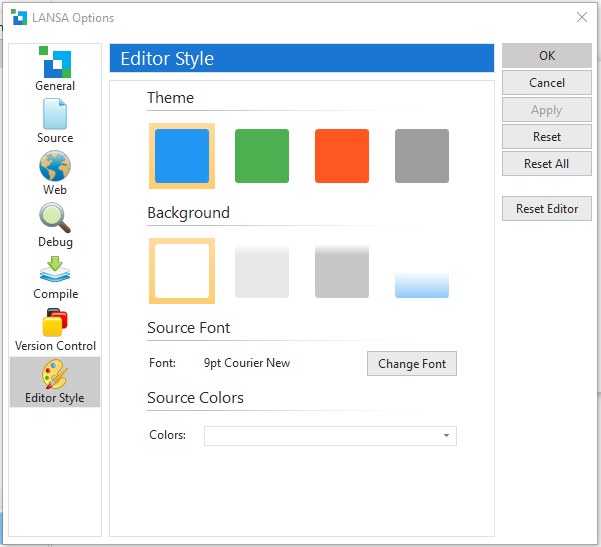Click the LANSA logo in title bar

(x=19, y=17)
